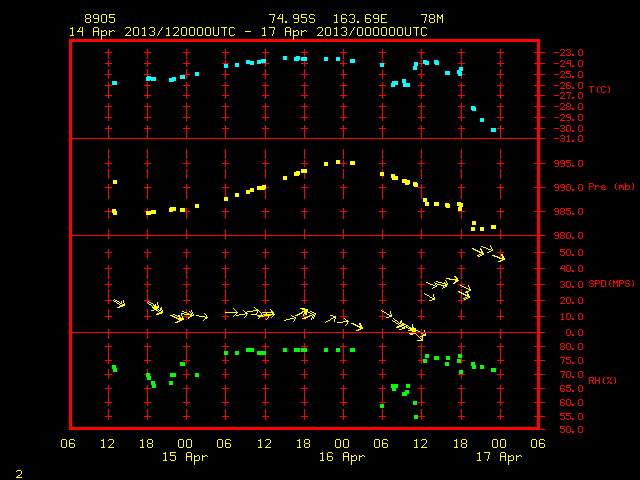Click the date range header 14 Apr 2013/120000UTC
640x480 pixels.
tap(152, 32)
